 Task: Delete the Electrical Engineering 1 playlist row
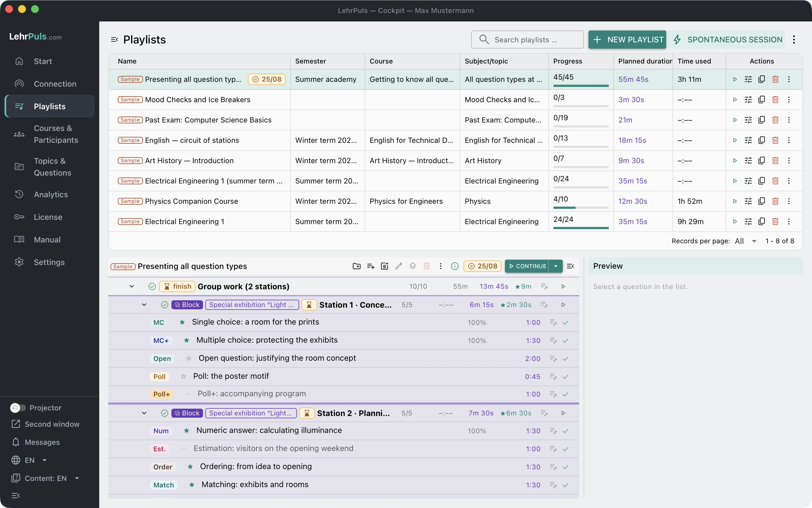click(775, 222)
